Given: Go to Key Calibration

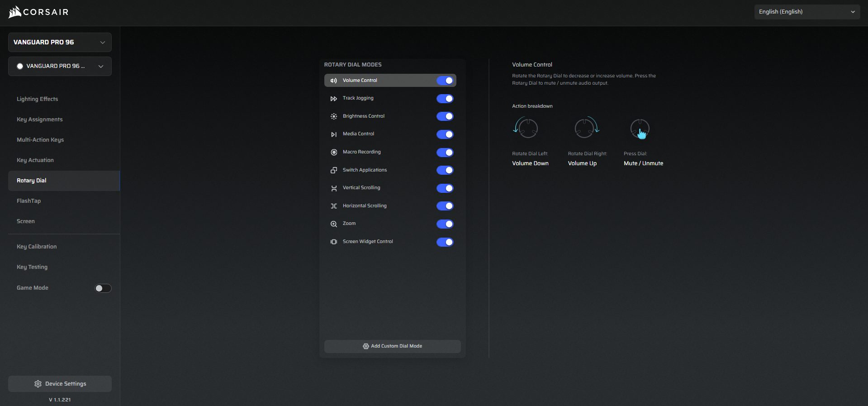Looking at the screenshot, I should tap(37, 247).
